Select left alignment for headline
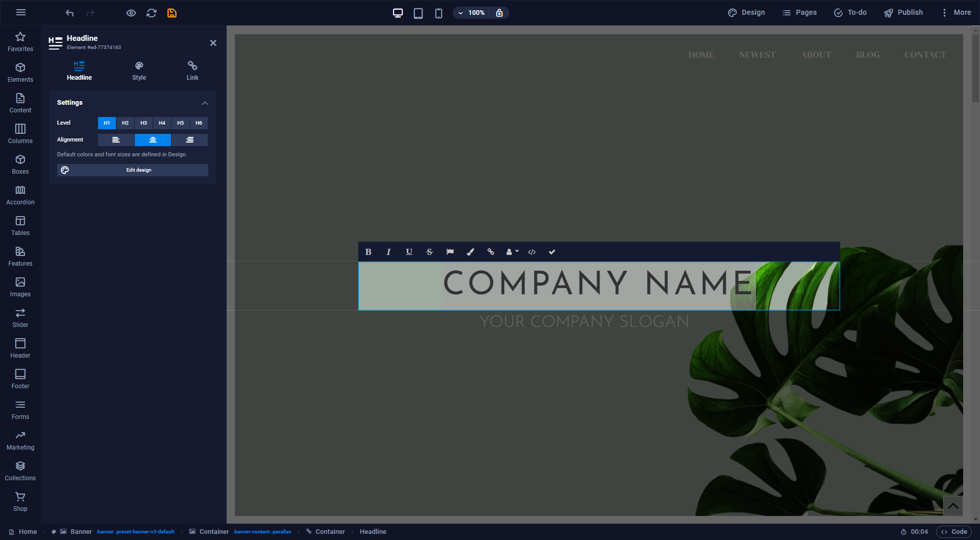Image resolution: width=980 pixels, height=540 pixels. point(116,140)
